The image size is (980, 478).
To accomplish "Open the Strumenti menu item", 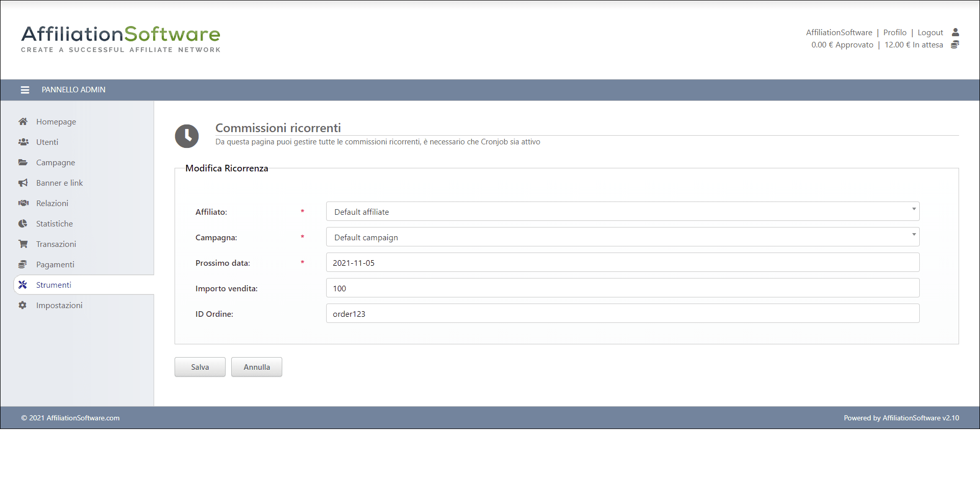I will (x=54, y=285).
